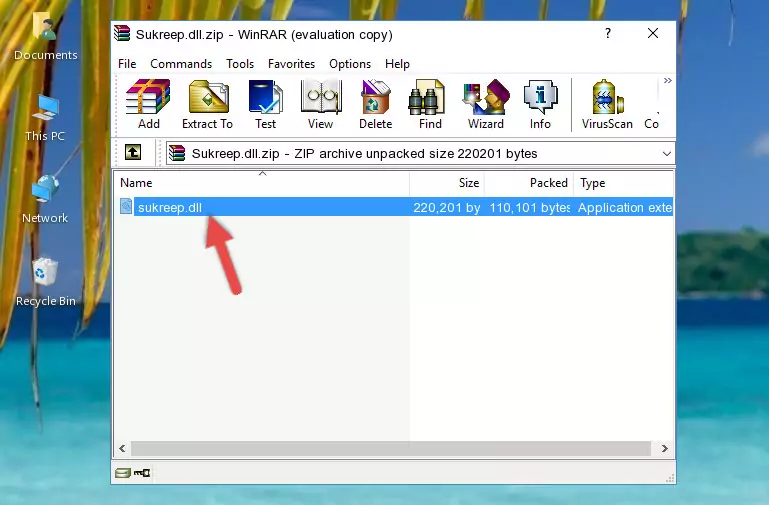Show archive Info

540,104
